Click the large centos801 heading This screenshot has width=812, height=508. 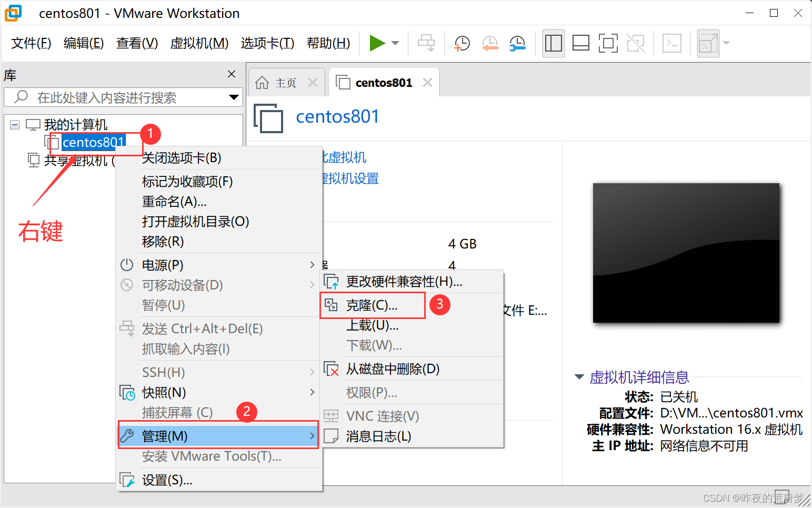coord(337,116)
